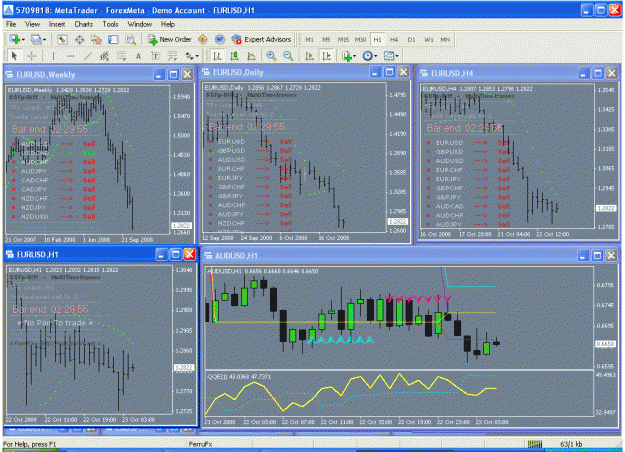The height and width of the screenshot is (452, 625).
Task: Click the status bar connection bars icon
Action: pyautogui.click(x=535, y=444)
